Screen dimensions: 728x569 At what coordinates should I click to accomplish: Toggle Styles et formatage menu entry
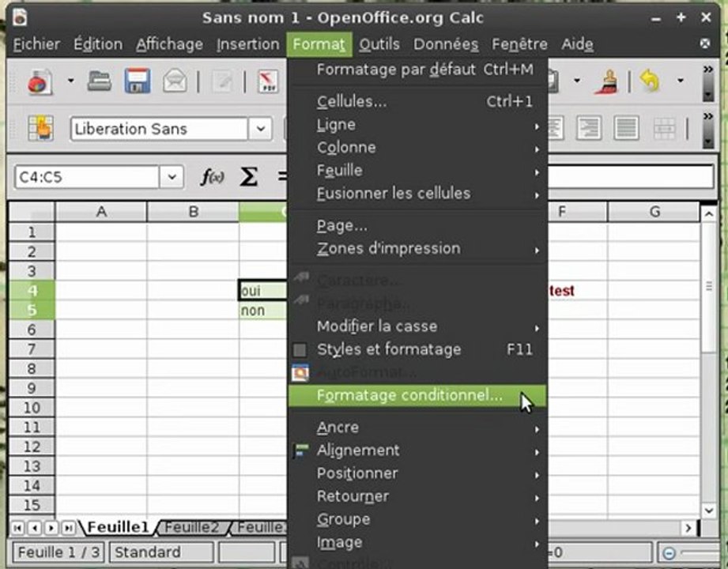[417, 349]
